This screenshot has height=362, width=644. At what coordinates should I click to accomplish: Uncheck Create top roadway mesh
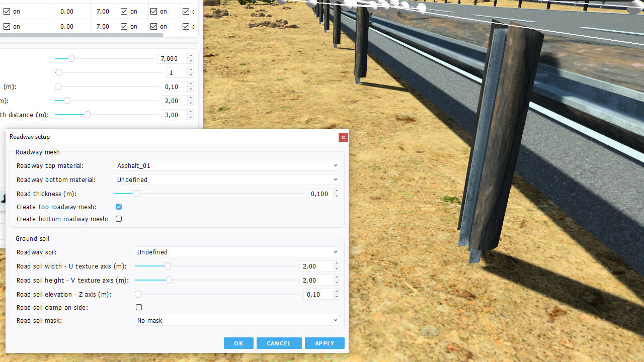point(119,207)
